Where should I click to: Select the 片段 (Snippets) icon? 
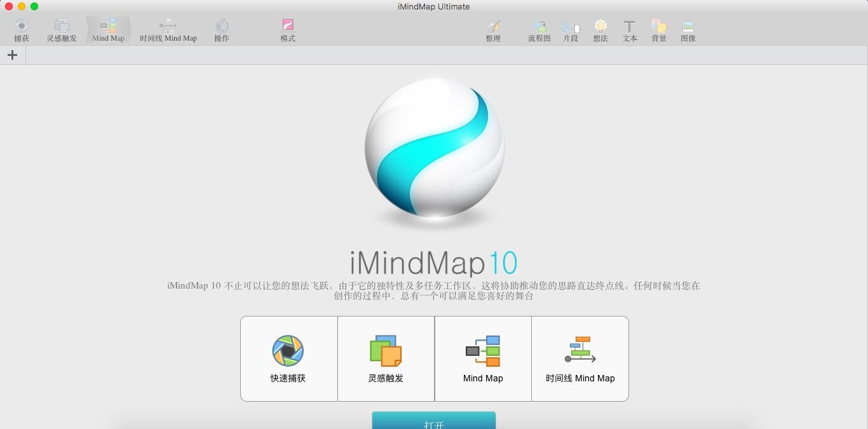570,29
